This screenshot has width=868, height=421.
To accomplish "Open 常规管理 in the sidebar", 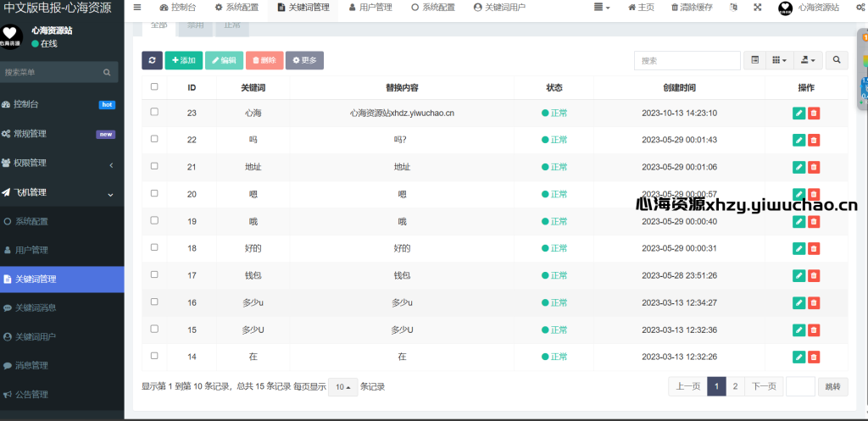I will click(x=62, y=134).
